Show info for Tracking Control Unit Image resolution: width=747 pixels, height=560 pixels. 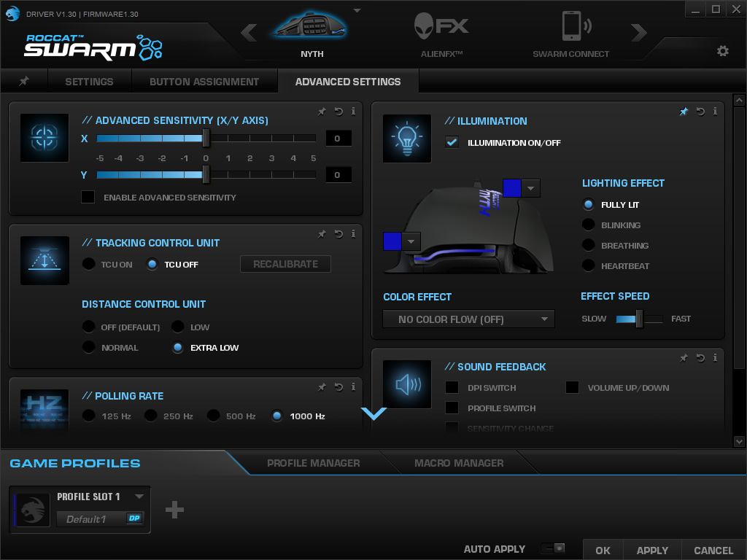coord(353,234)
